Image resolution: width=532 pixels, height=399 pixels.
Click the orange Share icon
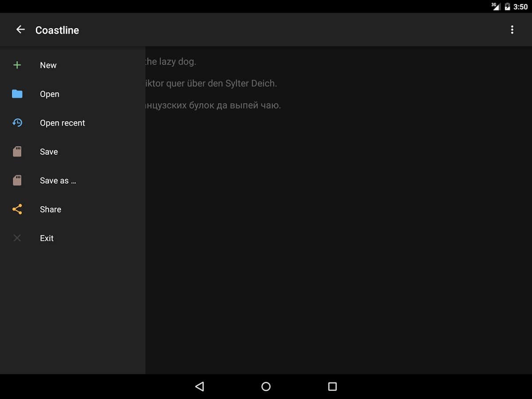(x=17, y=209)
